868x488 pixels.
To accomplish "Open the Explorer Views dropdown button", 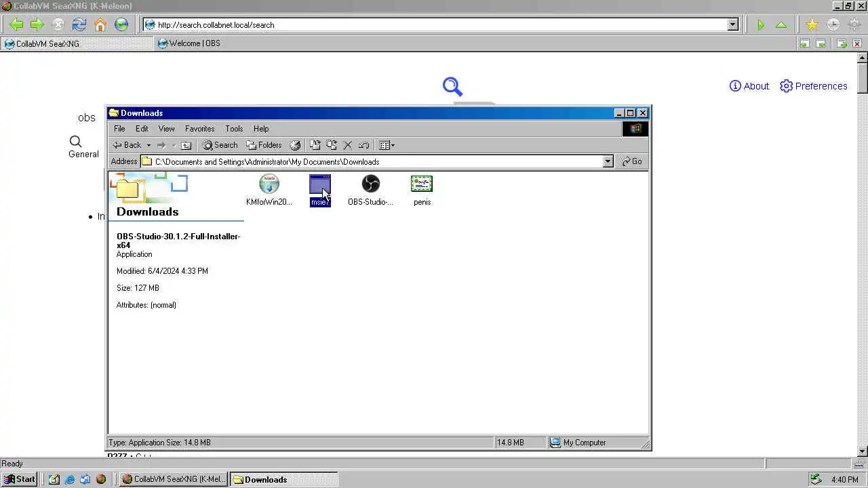I will (x=387, y=145).
